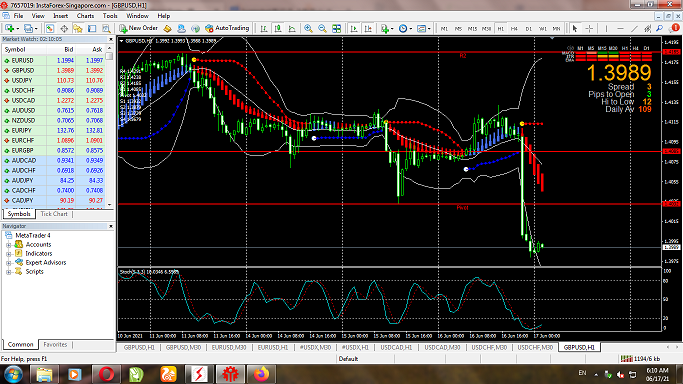Open the Opera browser from the taskbar
This screenshot has width=683, height=384.
click(x=106, y=374)
